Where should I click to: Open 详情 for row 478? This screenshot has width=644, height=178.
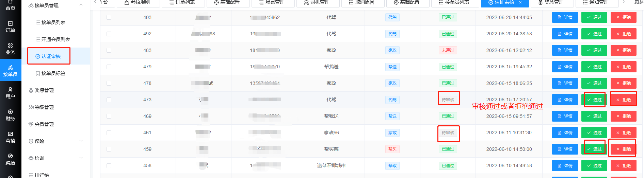[x=565, y=83]
